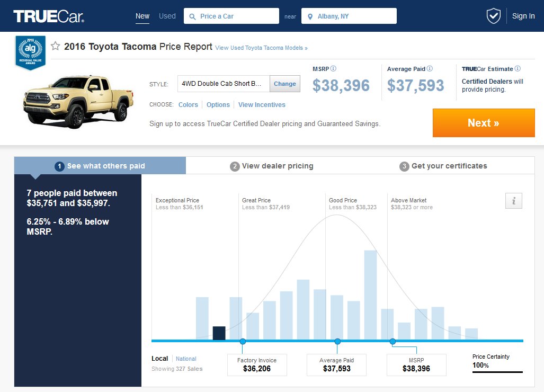
Task: Click the MSRP info icon
Action: tap(333, 69)
